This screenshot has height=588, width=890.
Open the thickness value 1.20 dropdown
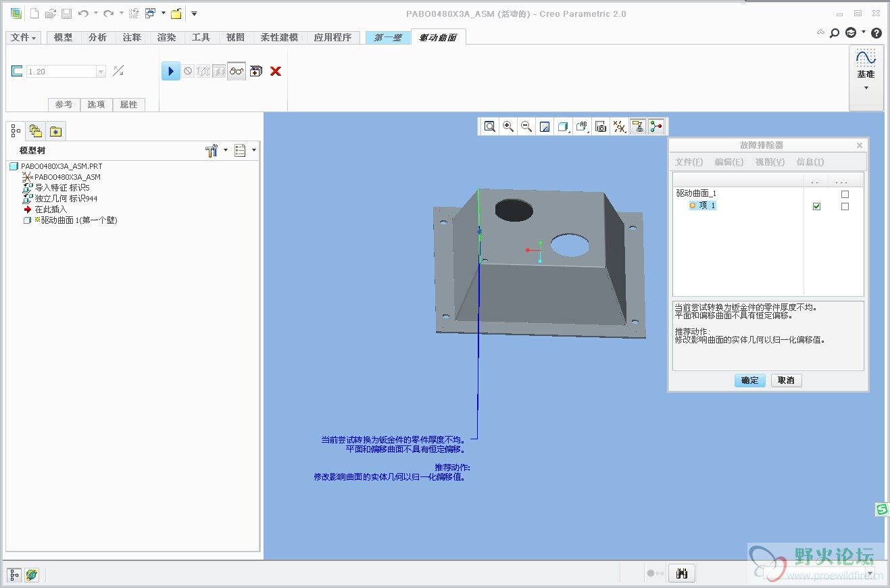coord(101,72)
